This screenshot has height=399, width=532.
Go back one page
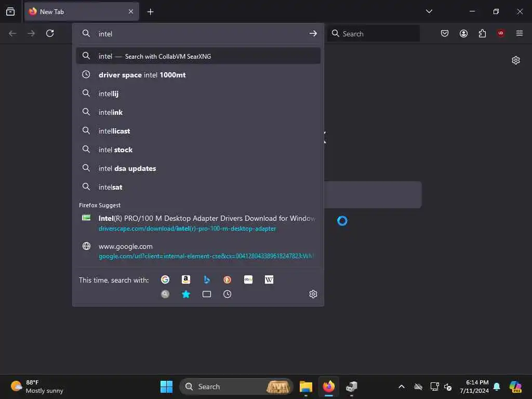pyautogui.click(x=12, y=33)
